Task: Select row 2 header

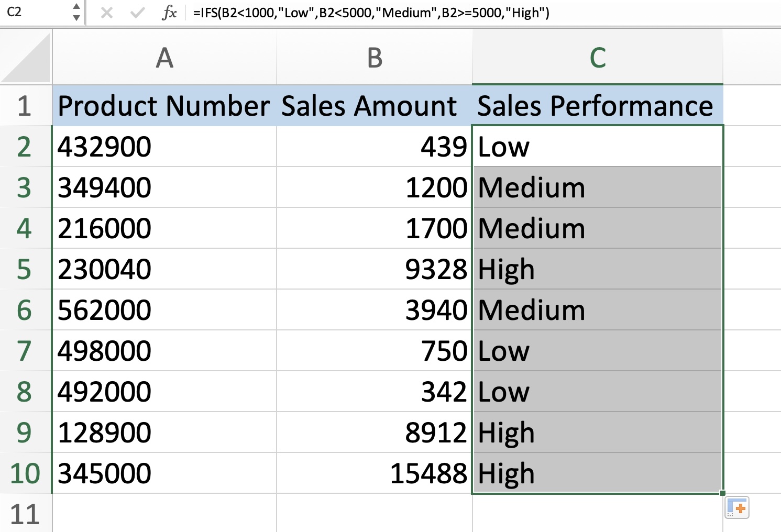Action: tap(25, 147)
